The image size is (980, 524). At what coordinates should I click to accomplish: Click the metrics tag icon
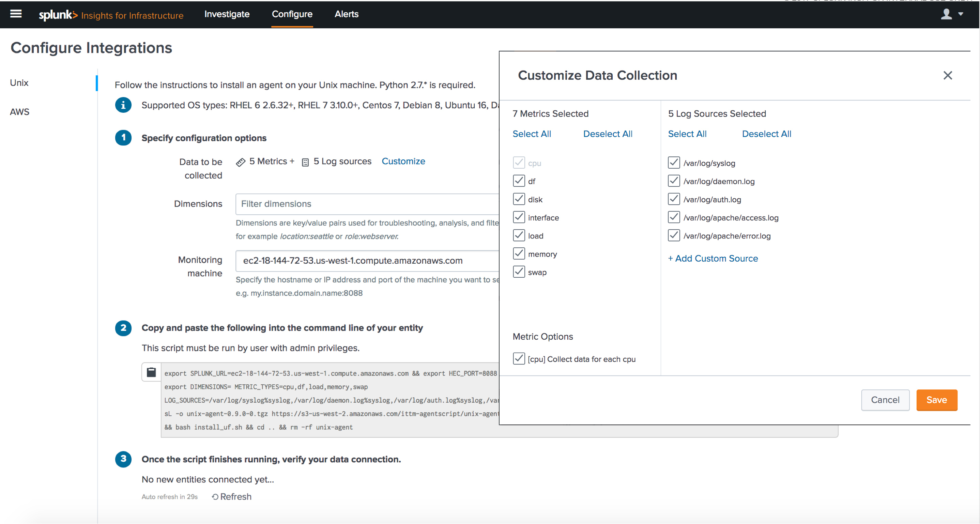click(241, 162)
